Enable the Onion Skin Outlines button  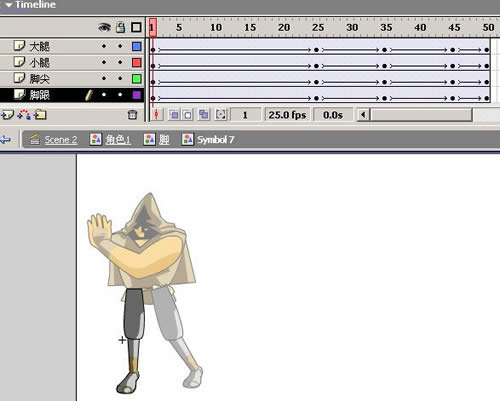(188, 115)
